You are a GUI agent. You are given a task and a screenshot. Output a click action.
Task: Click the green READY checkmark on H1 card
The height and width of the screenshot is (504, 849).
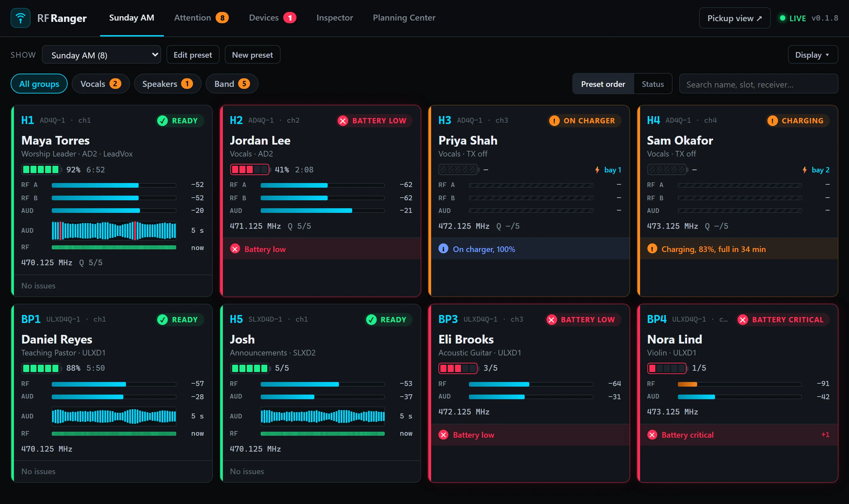click(x=162, y=121)
